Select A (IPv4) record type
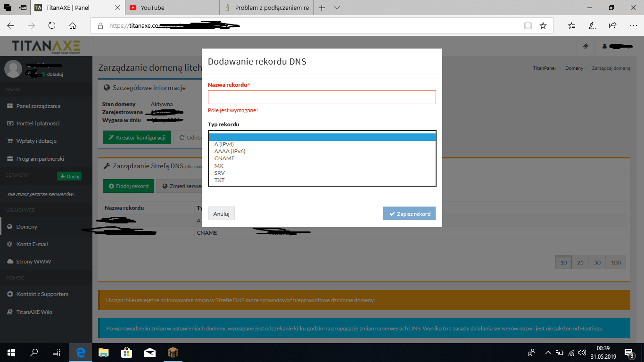Viewport: 644px width, 362px height. click(224, 144)
